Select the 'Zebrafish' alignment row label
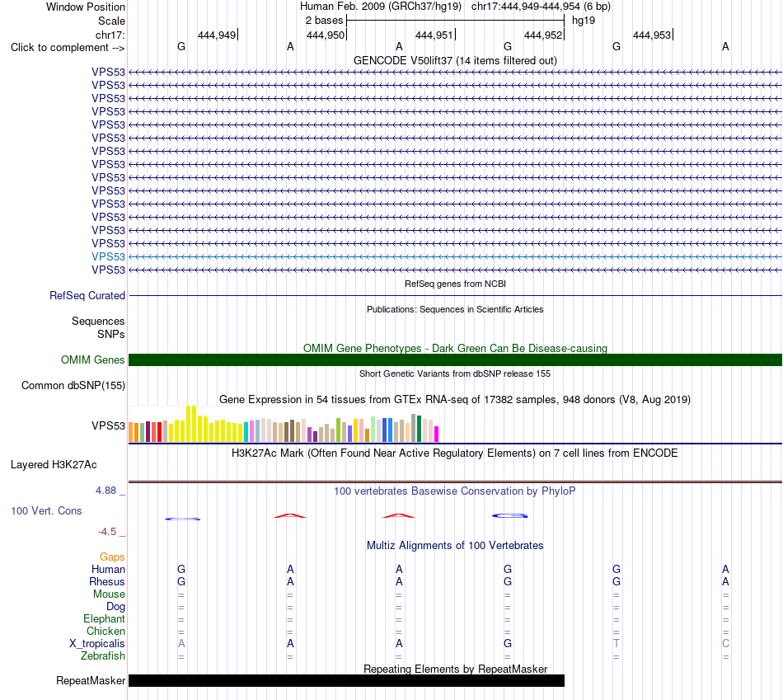The width and height of the screenshot is (783, 700). (103, 656)
